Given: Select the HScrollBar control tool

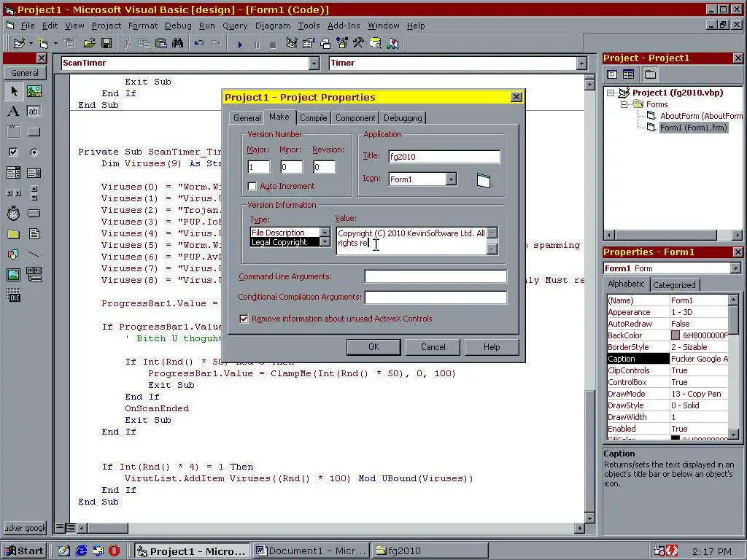Looking at the screenshot, I should click(x=14, y=192).
